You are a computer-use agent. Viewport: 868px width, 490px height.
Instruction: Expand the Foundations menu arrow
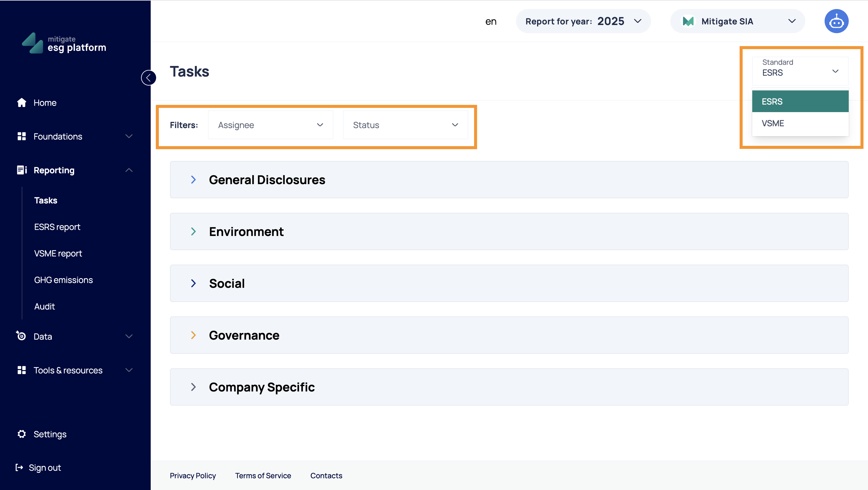(x=129, y=136)
